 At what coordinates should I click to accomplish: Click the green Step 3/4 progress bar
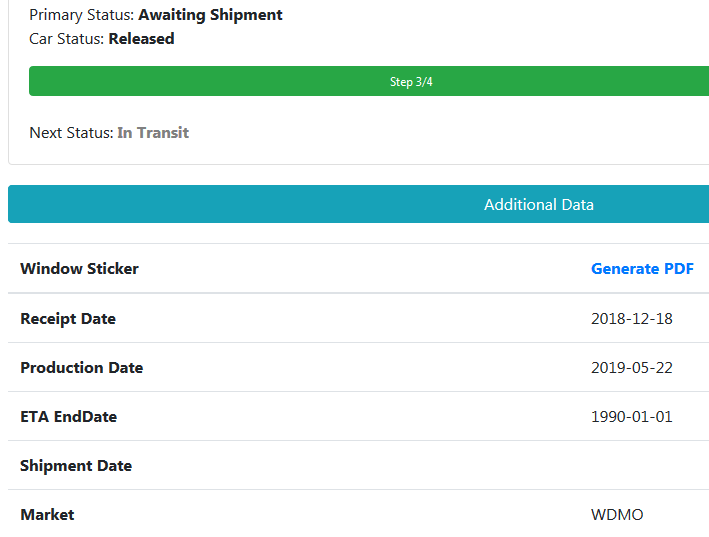point(369,81)
